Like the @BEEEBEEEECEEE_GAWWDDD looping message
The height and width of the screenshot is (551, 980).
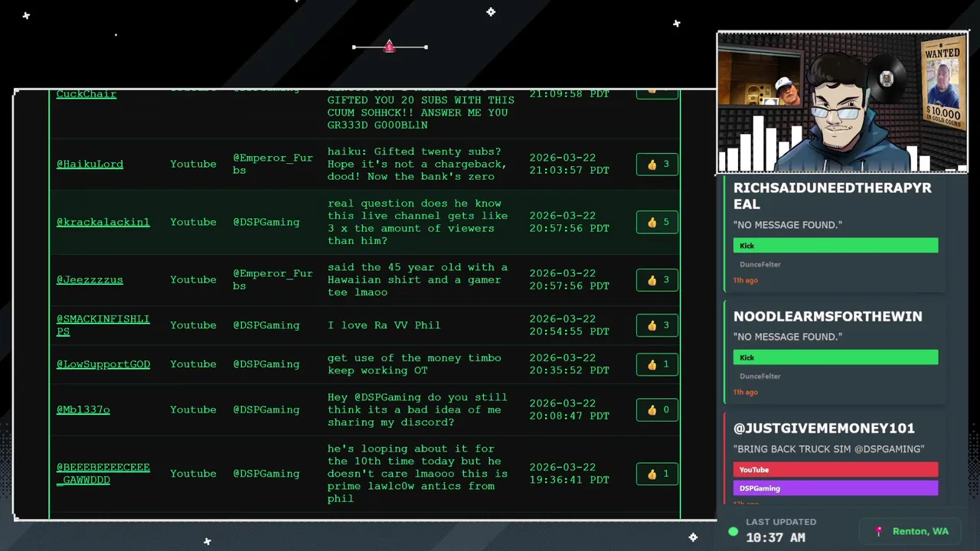[657, 474]
